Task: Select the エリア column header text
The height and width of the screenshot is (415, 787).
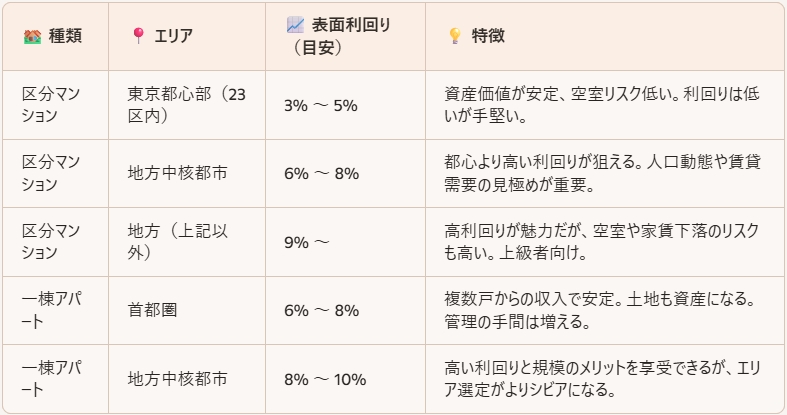Action: [x=173, y=36]
